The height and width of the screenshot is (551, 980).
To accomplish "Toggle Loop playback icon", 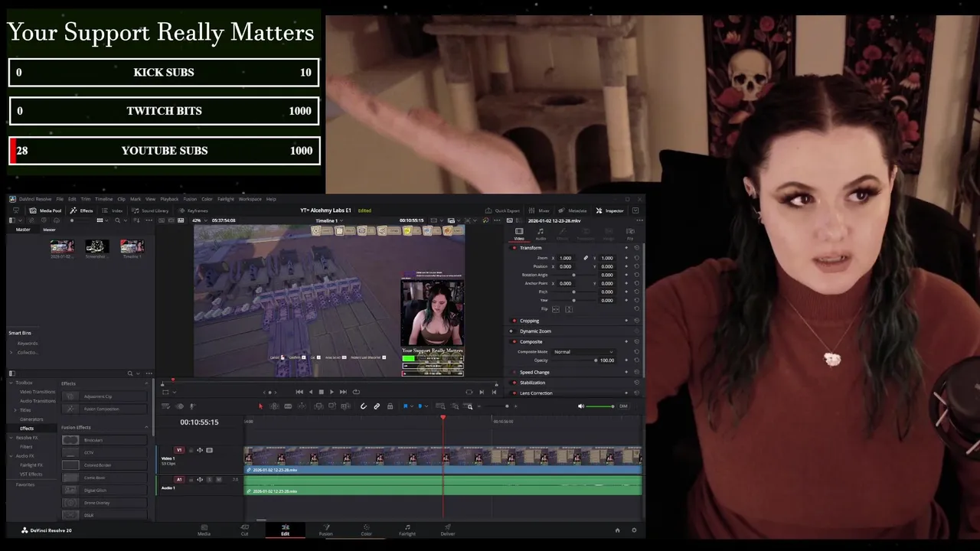I will pyautogui.click(x=356, y=392).
